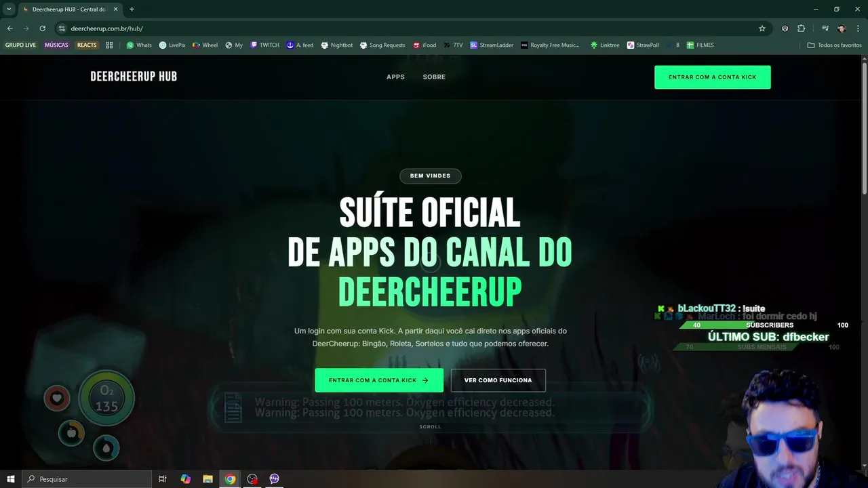The width and height of the screenshot is (868, 488).
Task: Open File Explorer from taskbar
Action: [208, 479]
